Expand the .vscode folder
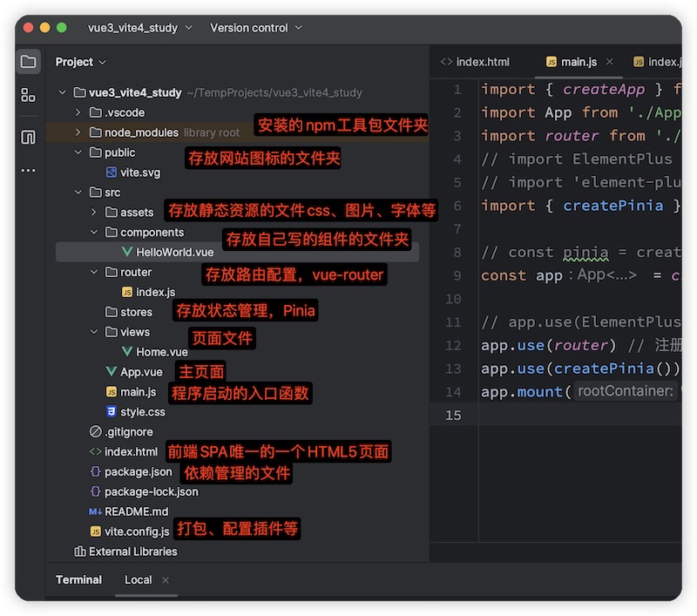This screenshot has width=697, height=616. point(78,112)
